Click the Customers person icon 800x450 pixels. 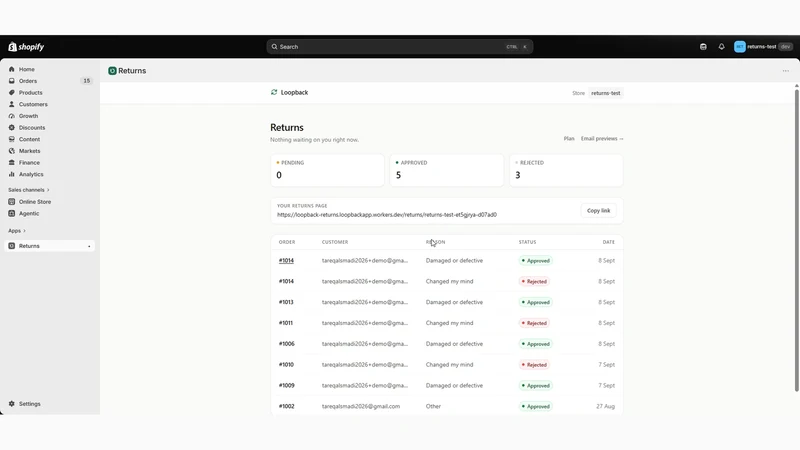point(12,104)
